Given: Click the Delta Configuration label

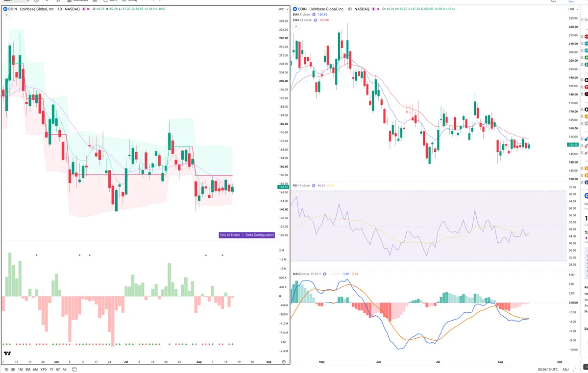Looking at the screenshot, I should (x=259, y=235).
